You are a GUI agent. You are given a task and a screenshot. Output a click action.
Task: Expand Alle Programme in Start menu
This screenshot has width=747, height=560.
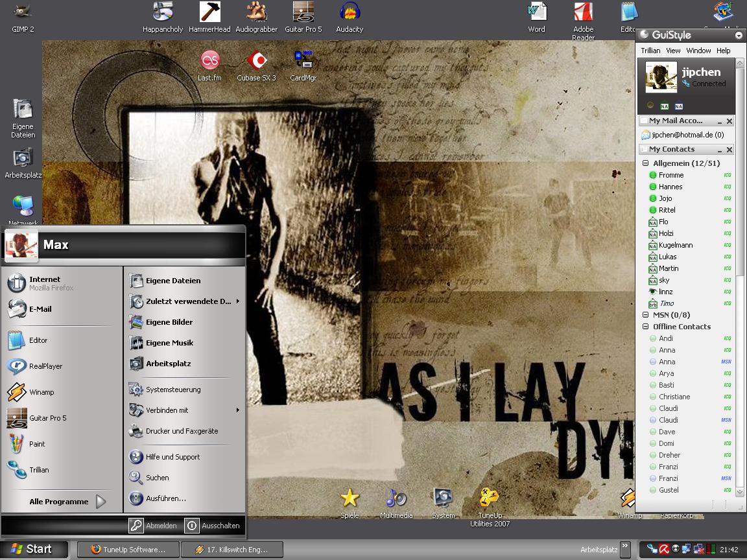66,502
